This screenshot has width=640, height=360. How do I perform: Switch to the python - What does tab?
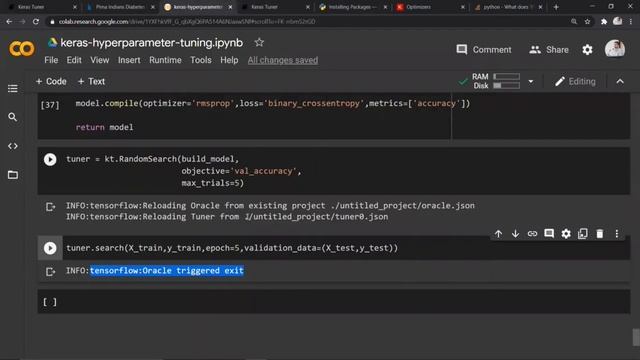coord(507,7)
